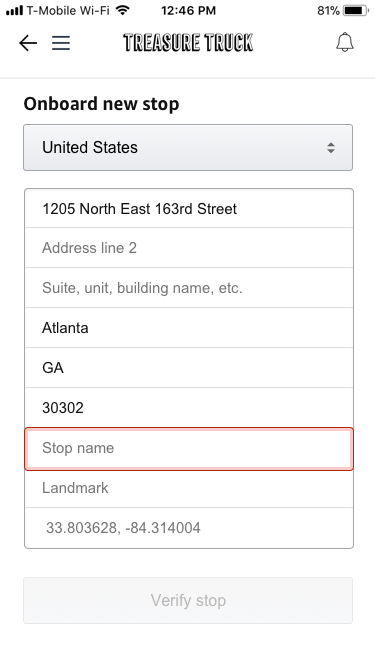Viewport: 375px width, 667px height.
Task: Select the Suite, unit, building name field
Action: (x=189, y=288)
